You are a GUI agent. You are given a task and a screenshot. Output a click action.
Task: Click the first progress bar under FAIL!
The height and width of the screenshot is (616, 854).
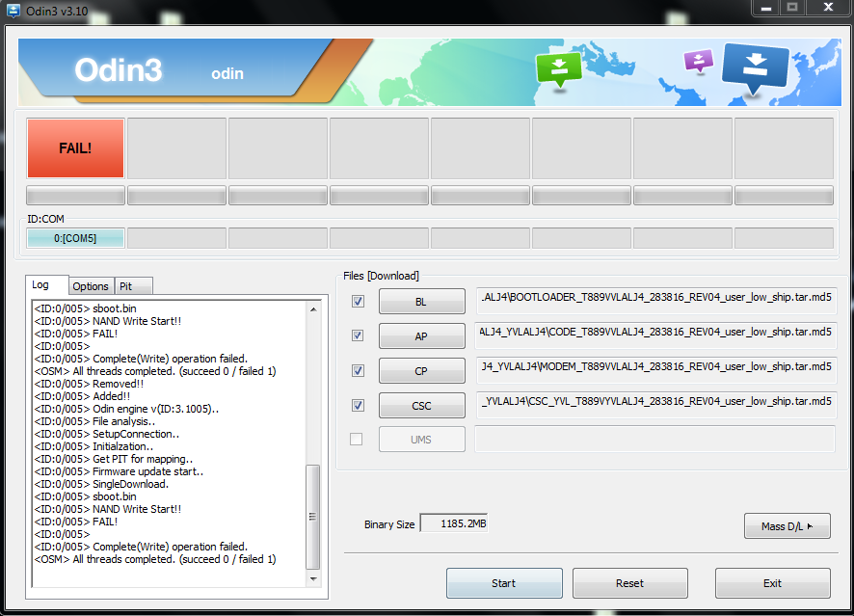click(76, 196)
